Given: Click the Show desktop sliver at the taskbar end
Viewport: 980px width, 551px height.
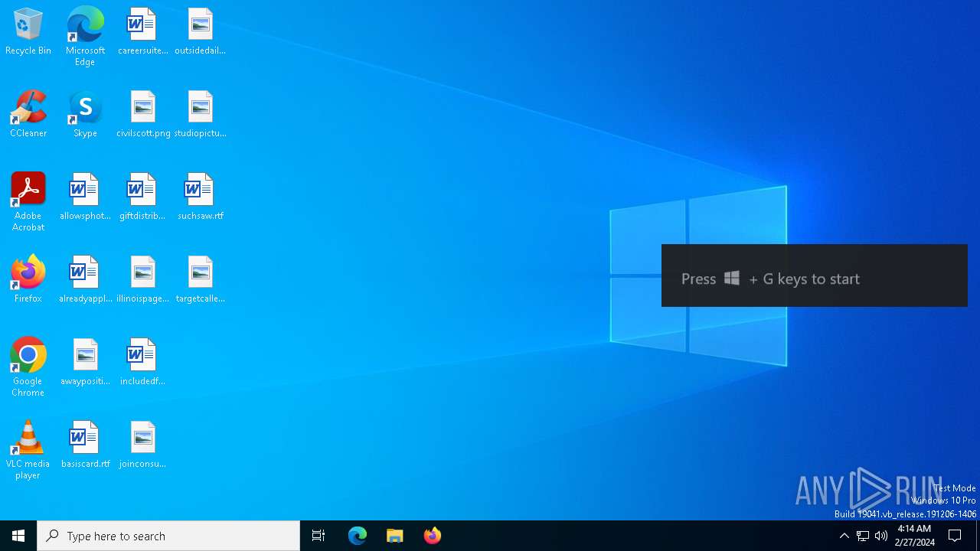Looking at the screenshot, I should point(978,536).
